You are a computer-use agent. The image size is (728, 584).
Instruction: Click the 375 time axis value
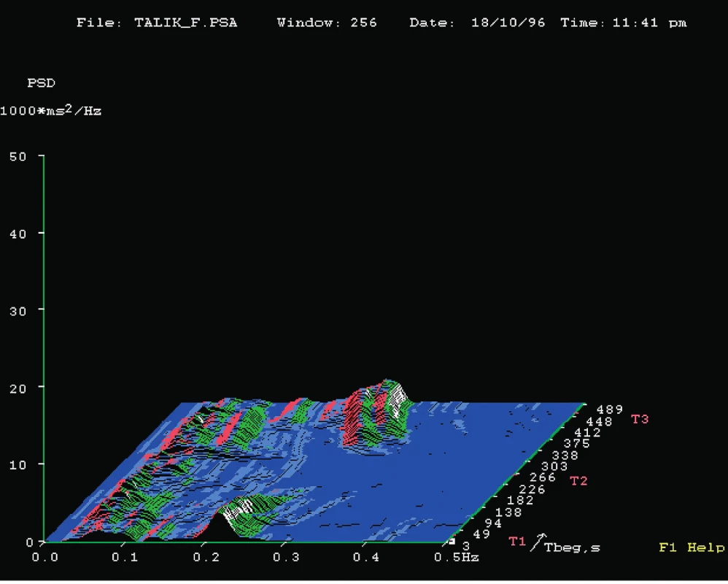(577, 444)
